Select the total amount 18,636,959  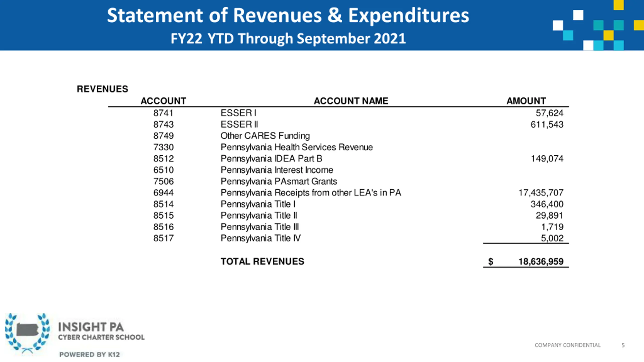[541, 262]
